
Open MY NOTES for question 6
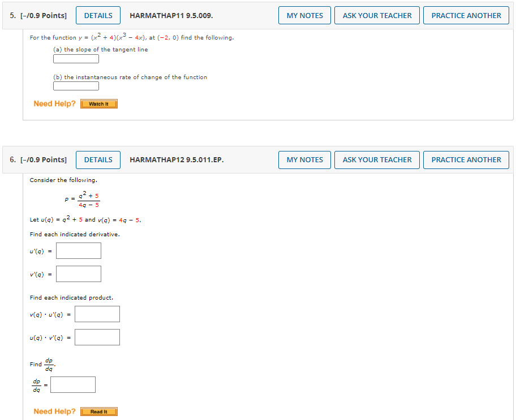(x=304, y=159)
